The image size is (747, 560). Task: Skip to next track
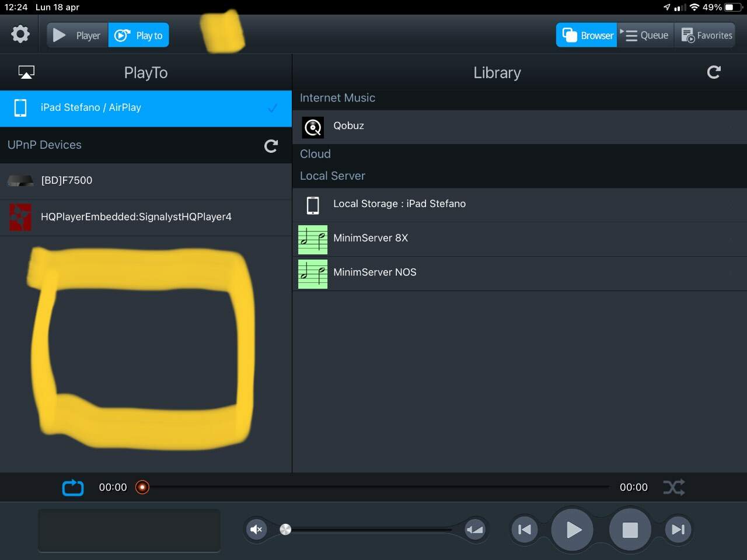coord(678,530)
